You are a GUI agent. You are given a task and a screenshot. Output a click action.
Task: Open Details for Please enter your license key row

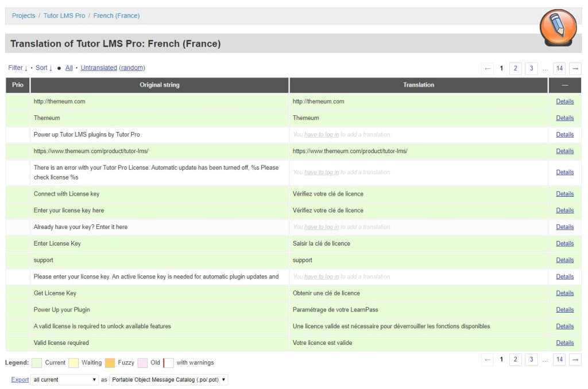565,277
